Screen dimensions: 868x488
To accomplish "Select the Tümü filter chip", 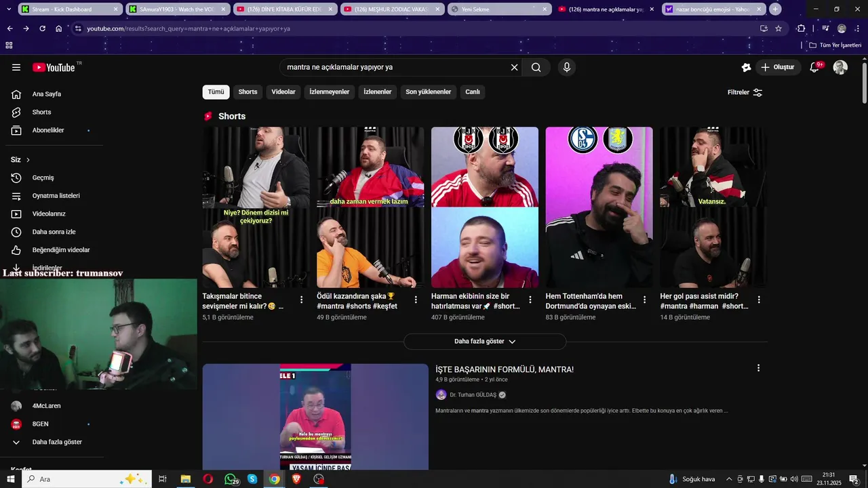I will [x=216, y=92].
